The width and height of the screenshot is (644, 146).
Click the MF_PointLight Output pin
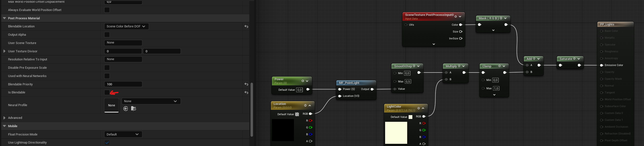point(372,89)
